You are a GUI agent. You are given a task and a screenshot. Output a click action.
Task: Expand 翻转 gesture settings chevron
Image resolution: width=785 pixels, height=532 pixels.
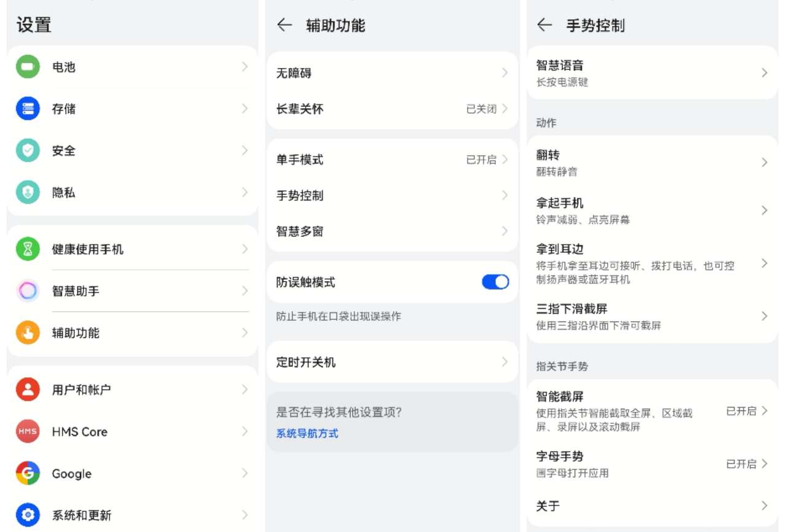(764, 162)
